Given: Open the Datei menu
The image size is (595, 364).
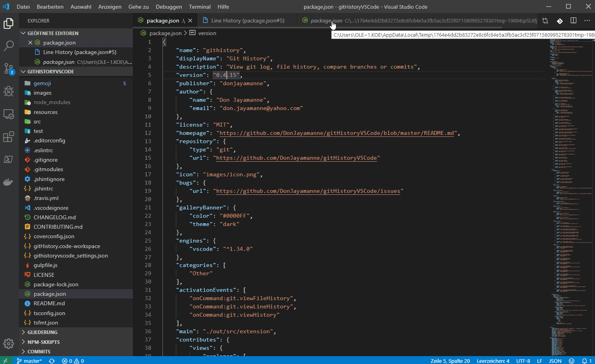Looking at the screenshot, I should click(23, 7).
